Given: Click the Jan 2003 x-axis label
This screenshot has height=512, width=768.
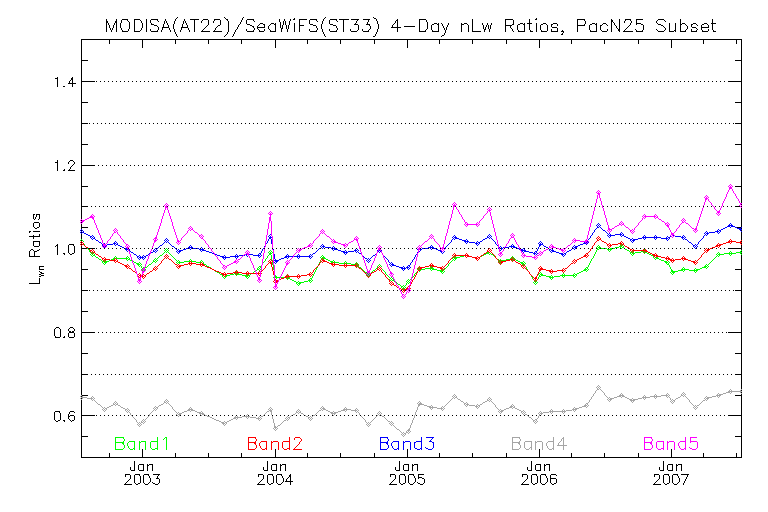Looking at the screenshot, I should click(x=142, y=473).
